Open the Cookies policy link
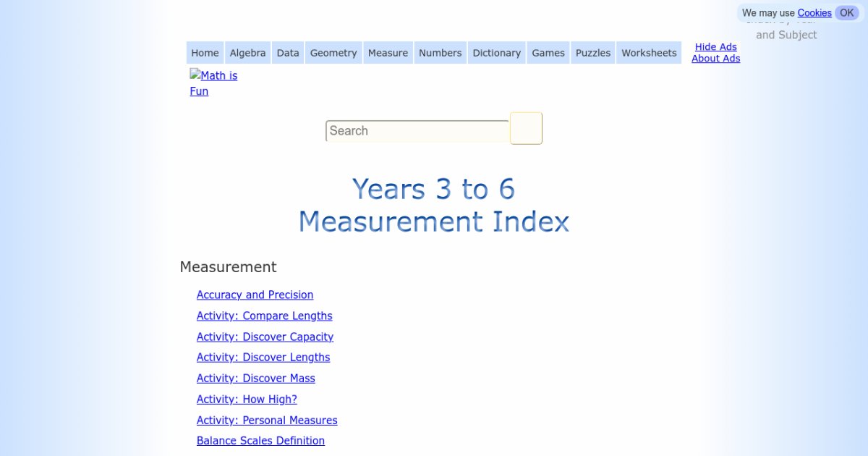This screenshot has height=456, width=868. point(814,12)
